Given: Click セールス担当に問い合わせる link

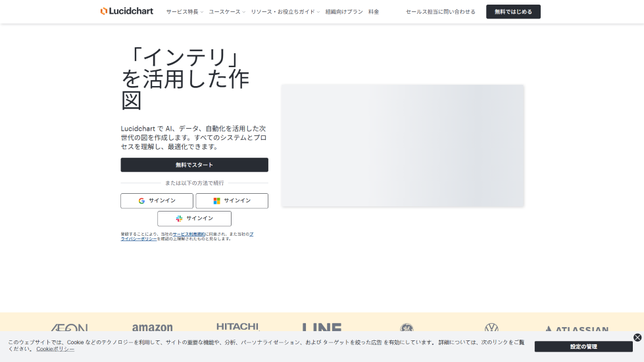Looking at the screenshot, I should (440, 12).
